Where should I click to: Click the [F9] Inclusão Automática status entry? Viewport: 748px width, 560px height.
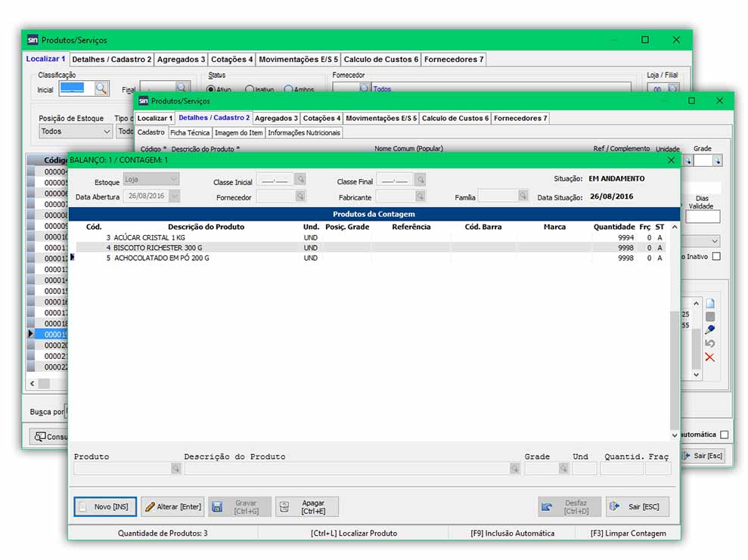coord(512,534)
